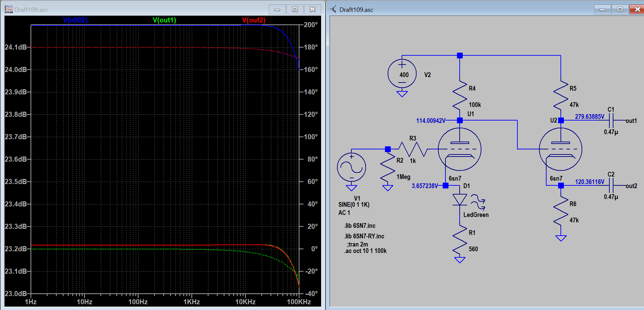644x310 pixels.
Task: Click the 100KHz frequency axis label
Action: point(299,302)
